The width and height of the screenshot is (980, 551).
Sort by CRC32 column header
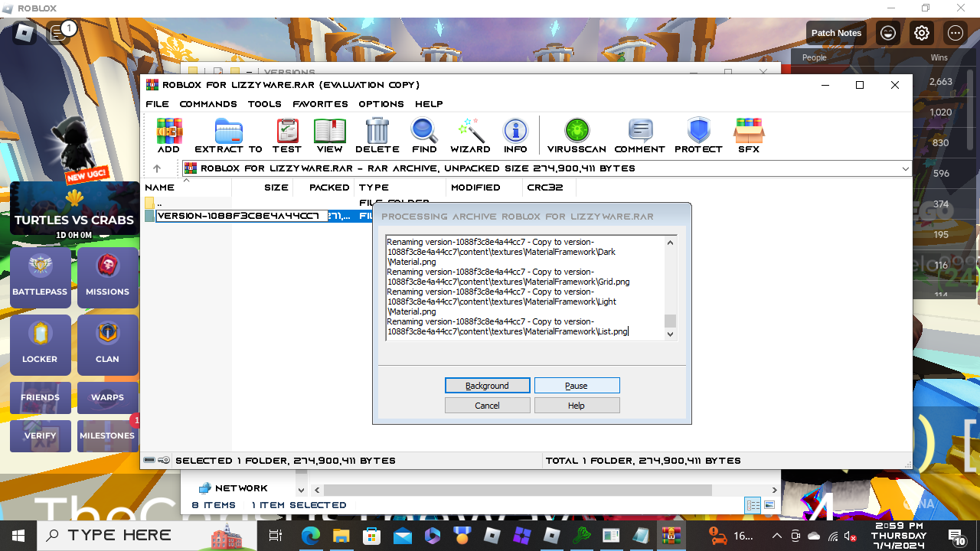[x=549, y=187]
